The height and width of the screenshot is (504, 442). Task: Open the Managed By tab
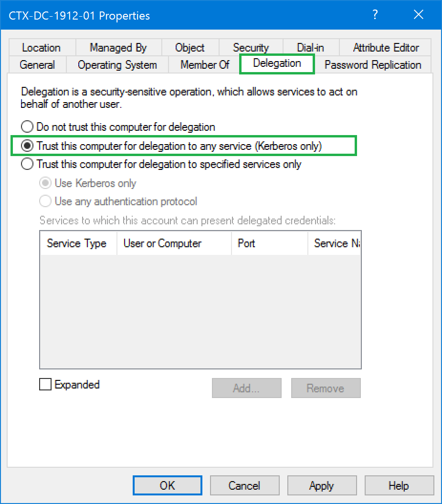(x=118, y=48)
